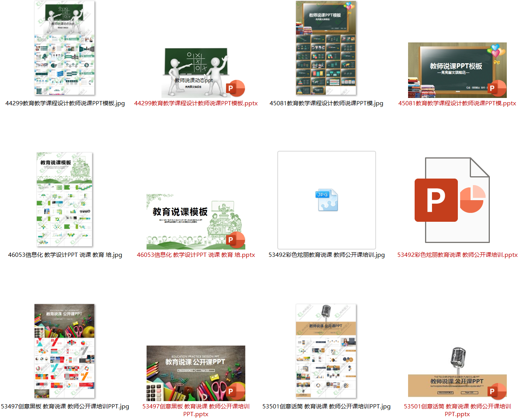Select the 44299 pptx tic-tac-toe blackboard file icon
The image size is (518, 420).
[x=196, y=73]
